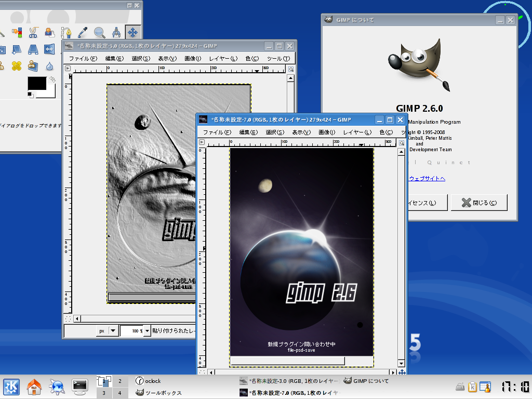Toggle zoom-on-resize button in 7.0 image window
Screen dimensions: 532x399
[x=402, y=143]
